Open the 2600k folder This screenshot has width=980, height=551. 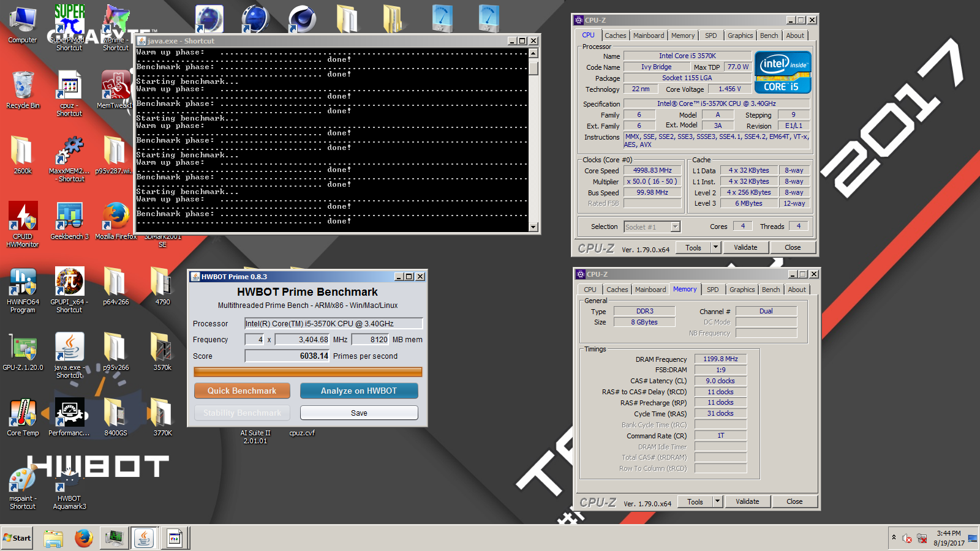23,156
